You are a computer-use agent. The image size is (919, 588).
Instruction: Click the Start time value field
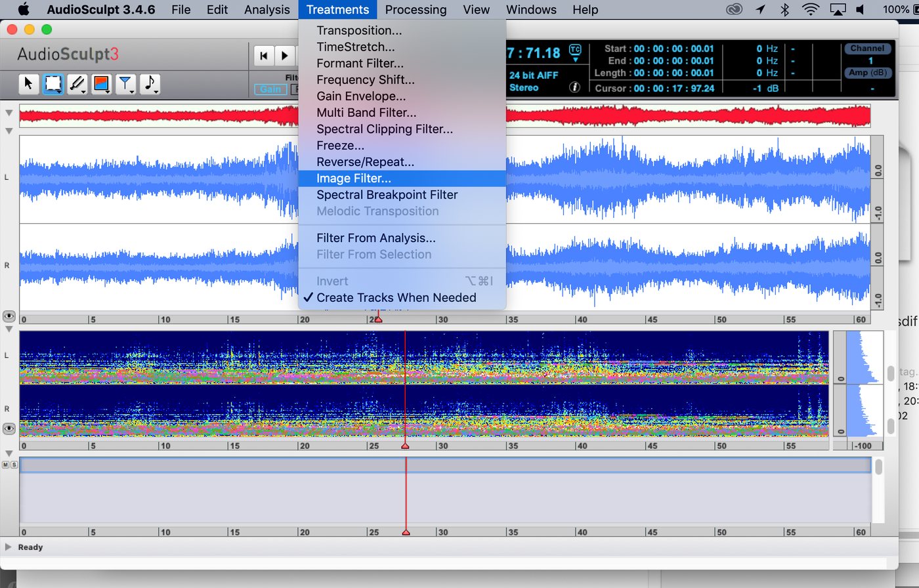point(674,49)
